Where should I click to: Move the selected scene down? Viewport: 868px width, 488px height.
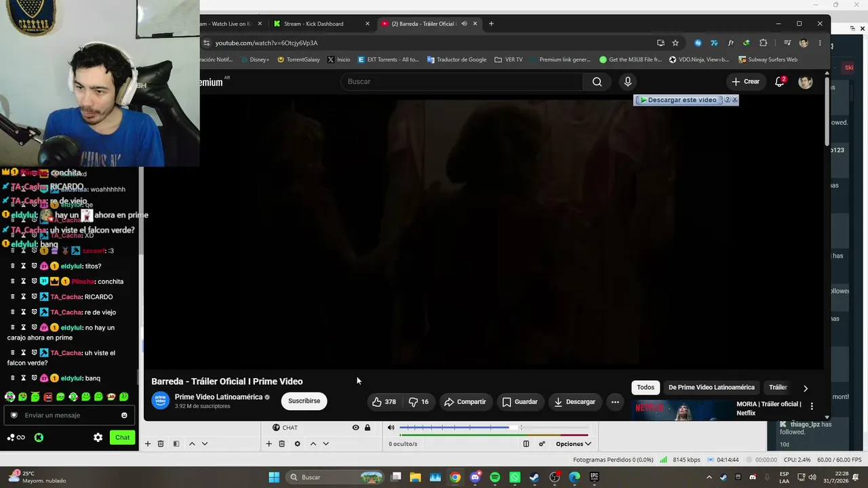pyautogui.click(x=205, y=444)
